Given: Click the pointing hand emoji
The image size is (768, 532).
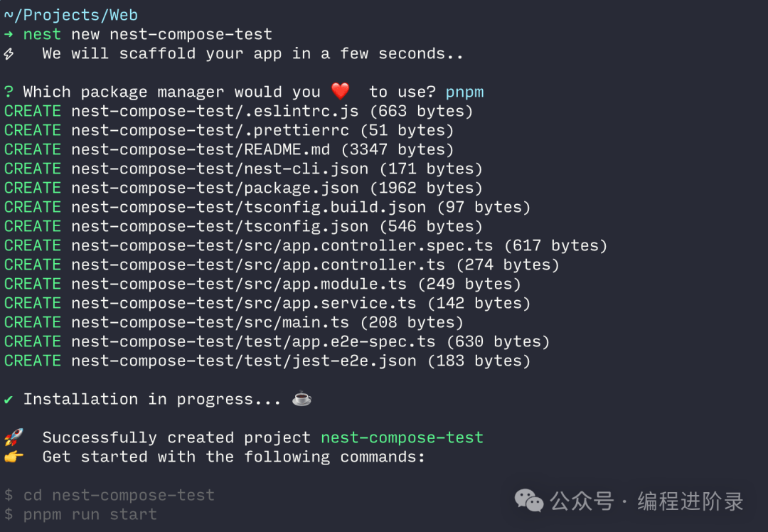Looking at the screenshot, I should tap(14, 457).
